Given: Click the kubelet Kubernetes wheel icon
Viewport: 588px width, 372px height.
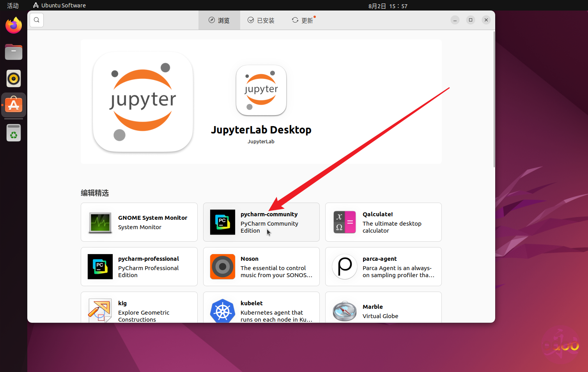Looking at the screenshot, I should 223,311.
